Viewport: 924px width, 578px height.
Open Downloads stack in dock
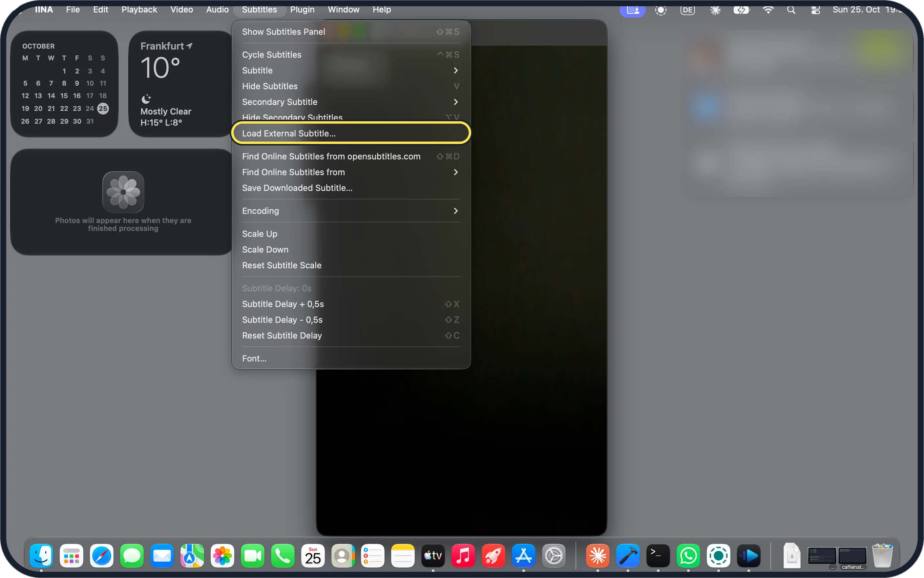[x=792, y=555]
